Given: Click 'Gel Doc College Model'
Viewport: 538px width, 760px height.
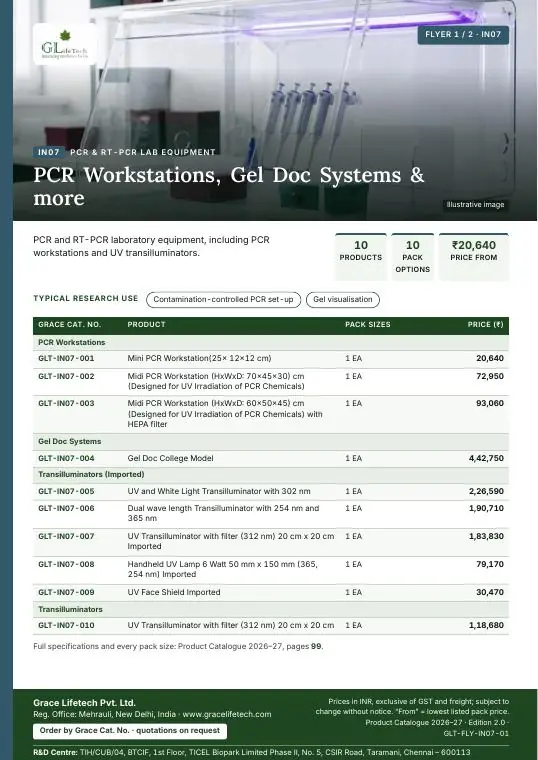Looking at the screenshot, I should point(170,459).
